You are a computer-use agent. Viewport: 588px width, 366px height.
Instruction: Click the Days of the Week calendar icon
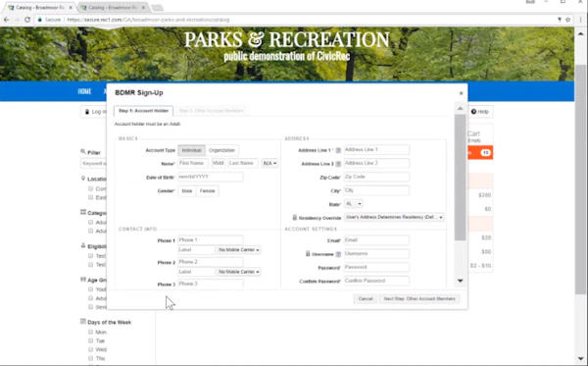pos(83,321)
